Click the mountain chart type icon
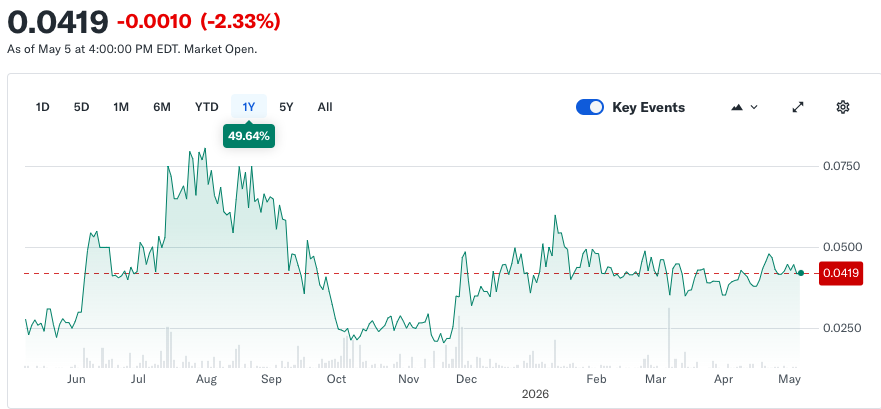The image size is (881, 409). click(738, 107)
